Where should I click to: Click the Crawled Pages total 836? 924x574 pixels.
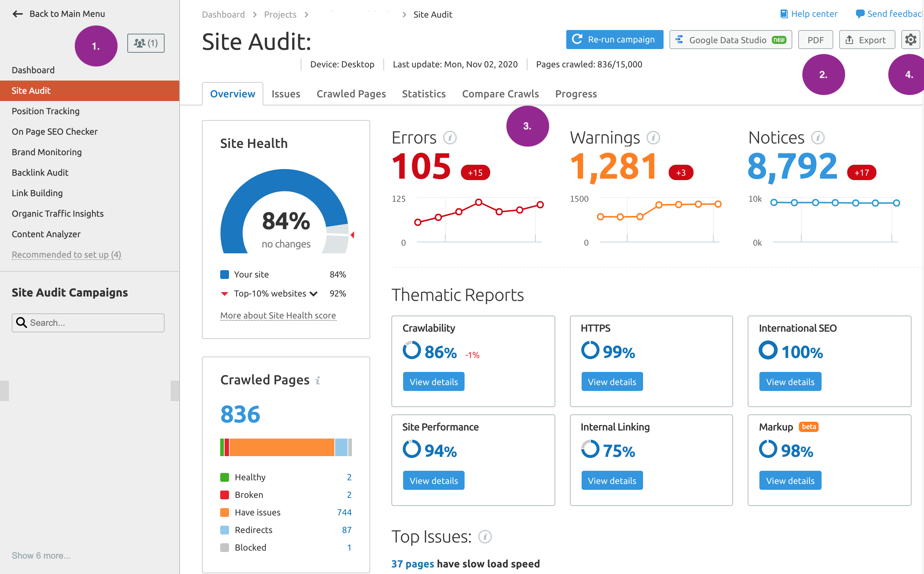coord(240,414)
